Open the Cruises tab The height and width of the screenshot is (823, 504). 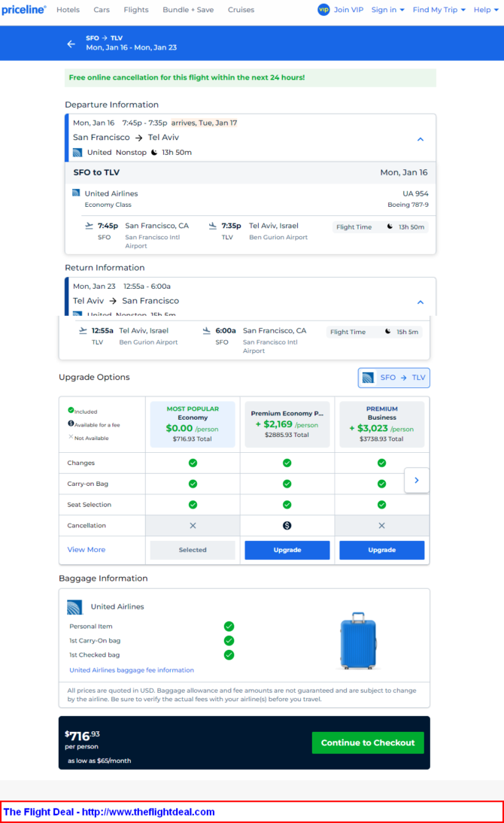click(x=241, y=10)
